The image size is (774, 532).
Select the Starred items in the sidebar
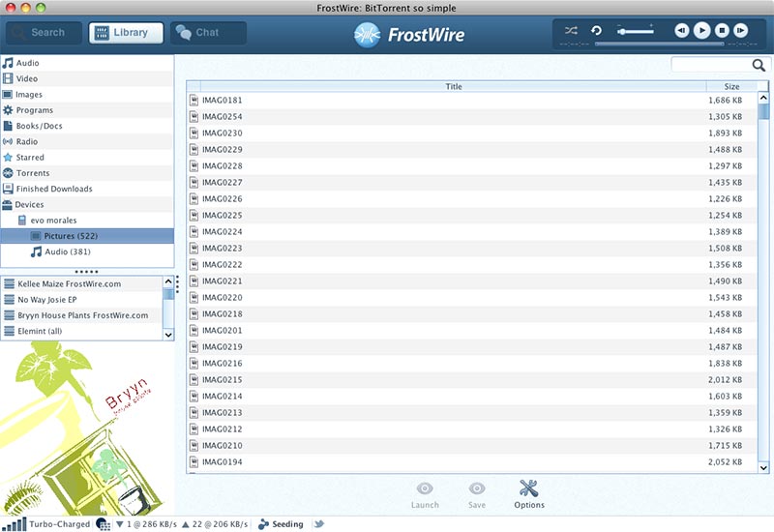[x=30, y=158]
